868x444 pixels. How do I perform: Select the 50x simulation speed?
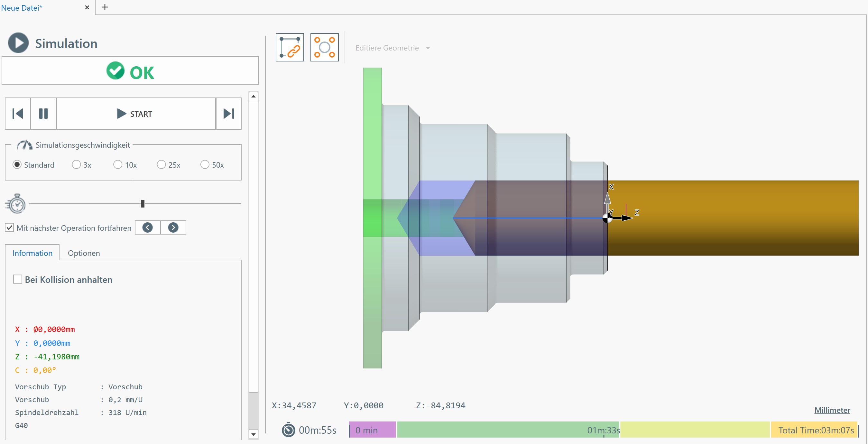point(205,164)
